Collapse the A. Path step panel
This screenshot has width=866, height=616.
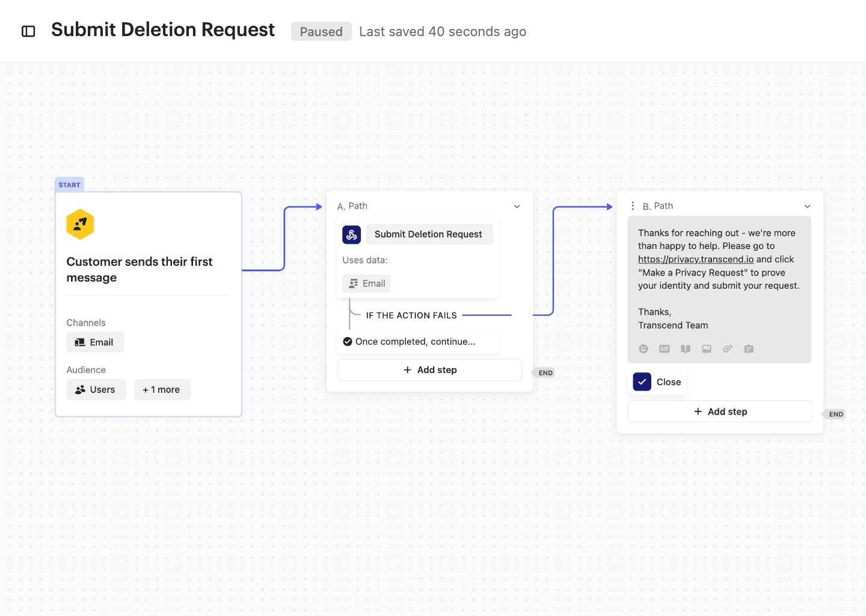[x=517, y=206]
